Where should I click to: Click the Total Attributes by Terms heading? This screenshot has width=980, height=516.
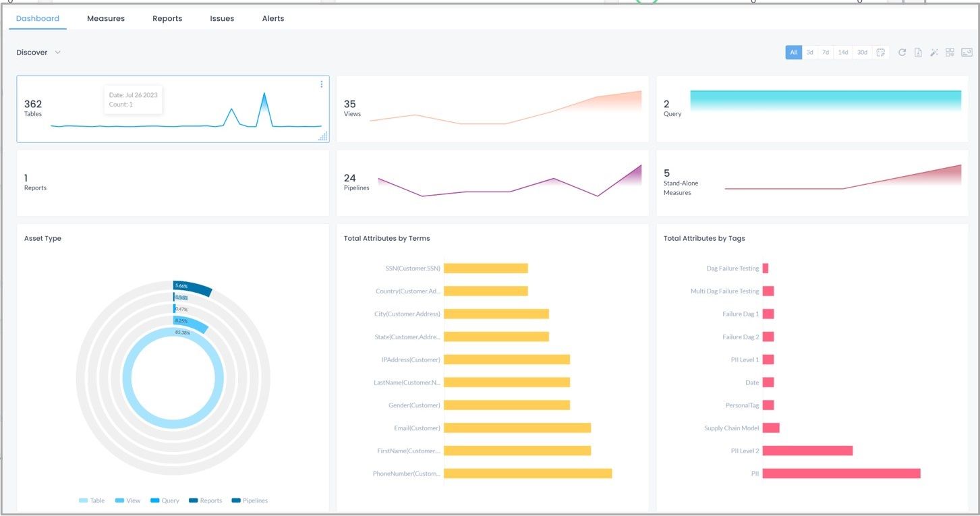tap(386, 238)
